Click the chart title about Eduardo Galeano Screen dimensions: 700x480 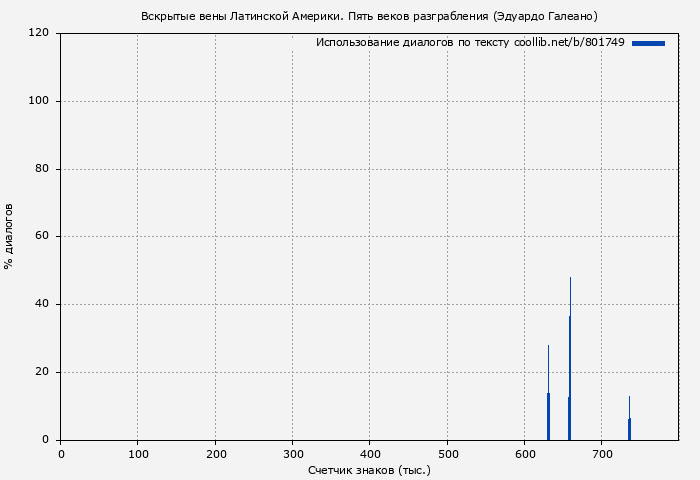[369, 16]
